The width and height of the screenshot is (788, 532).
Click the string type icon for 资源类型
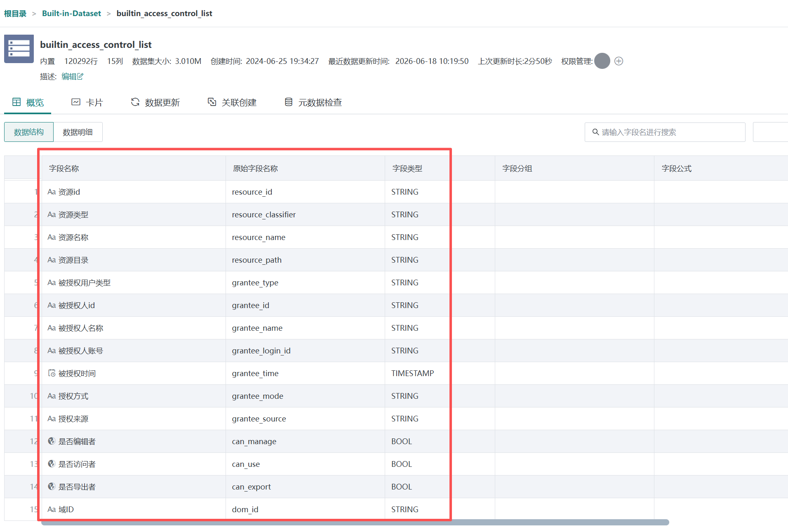[x=52, y=214]
